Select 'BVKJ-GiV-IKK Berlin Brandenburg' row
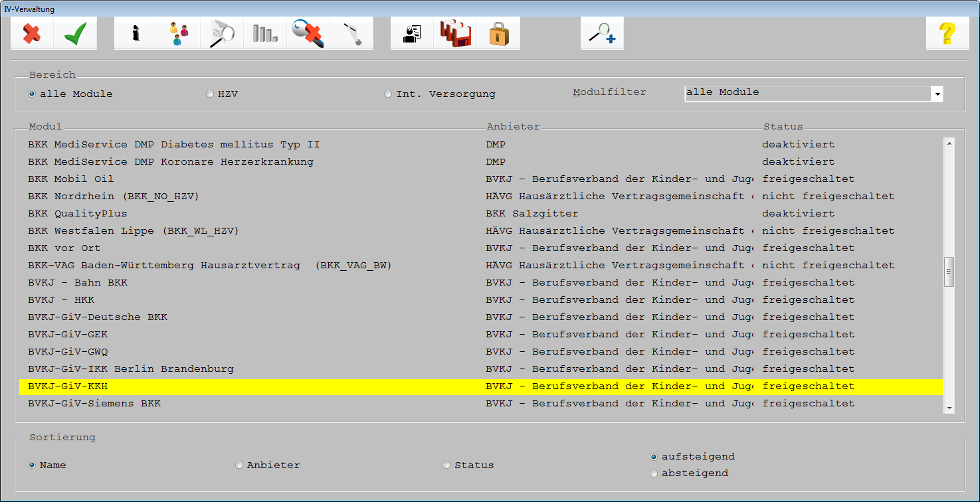The image size is (980, 502). [x=482, y=369]
